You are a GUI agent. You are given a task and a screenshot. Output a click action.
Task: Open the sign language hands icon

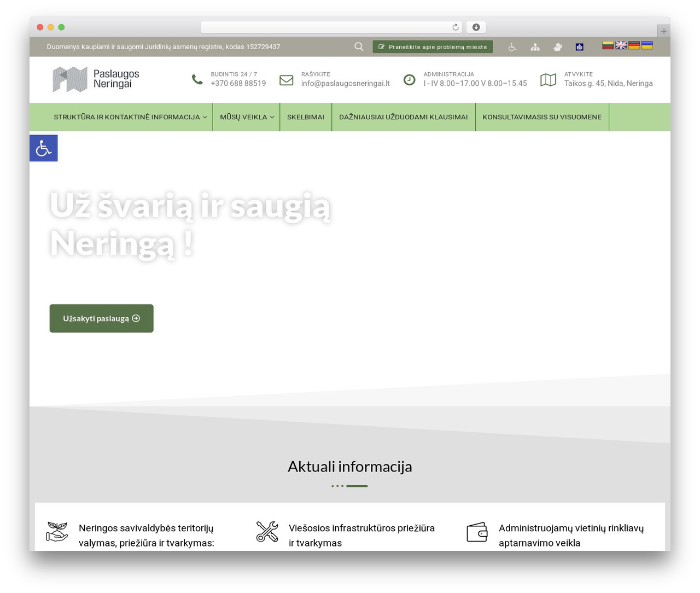coord(558,47)
